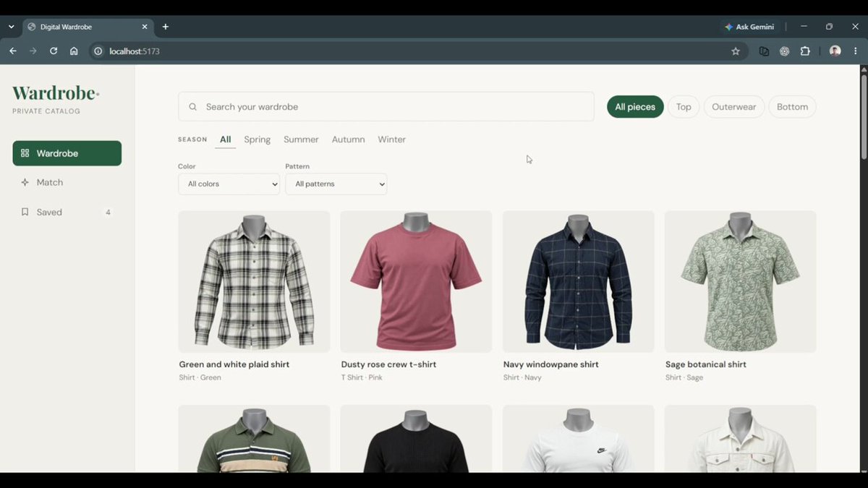Select the Winter season tab
868x488 pixels.
[x=391, y=140]
